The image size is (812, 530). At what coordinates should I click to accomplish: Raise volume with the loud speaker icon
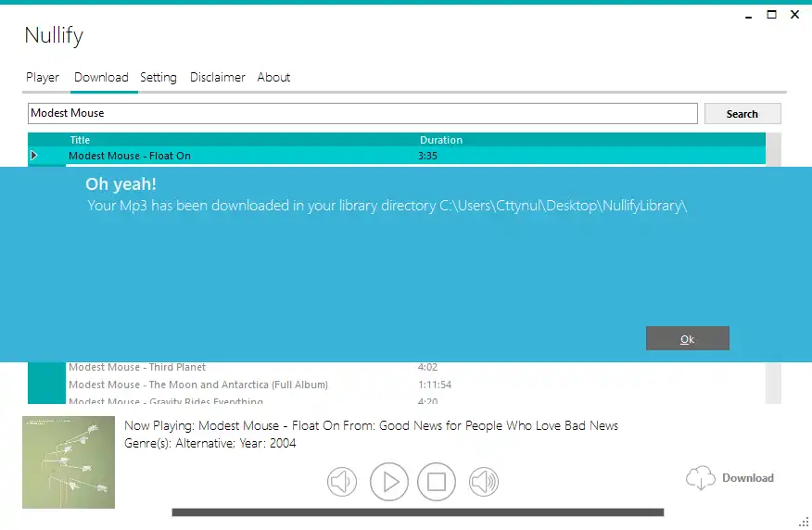click(484, 482)
